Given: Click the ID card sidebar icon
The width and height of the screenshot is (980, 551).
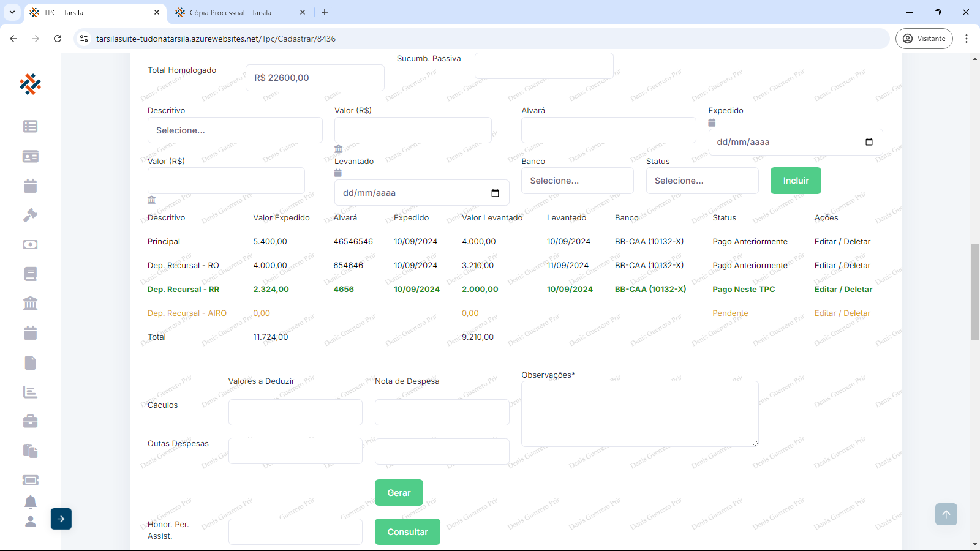Looking at the screenshot, I should [x=30, y=156].
